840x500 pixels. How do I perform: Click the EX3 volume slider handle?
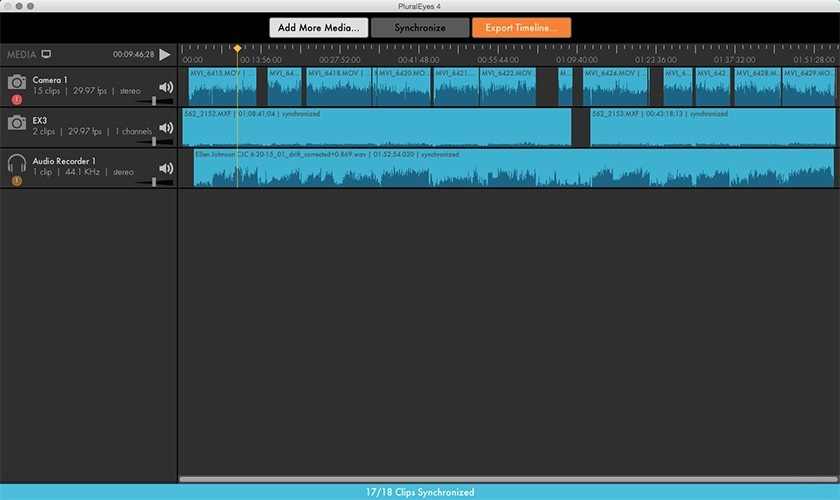154,141
